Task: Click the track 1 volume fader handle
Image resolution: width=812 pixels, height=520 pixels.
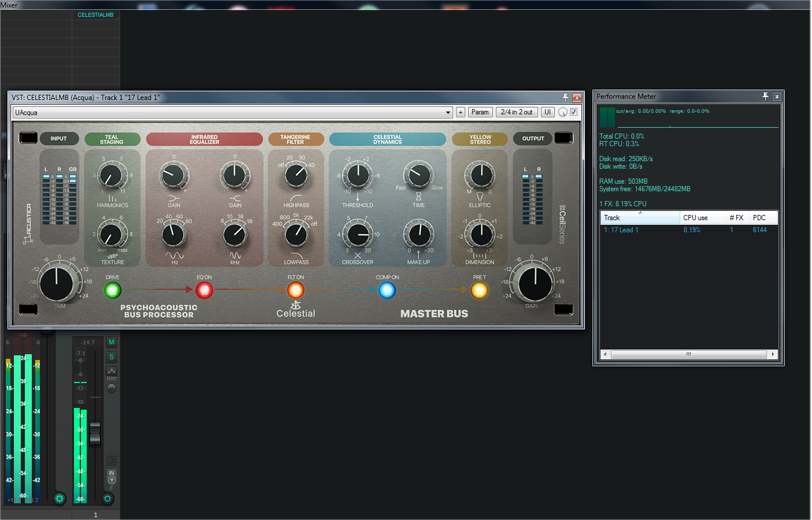Action: [95, 433]
